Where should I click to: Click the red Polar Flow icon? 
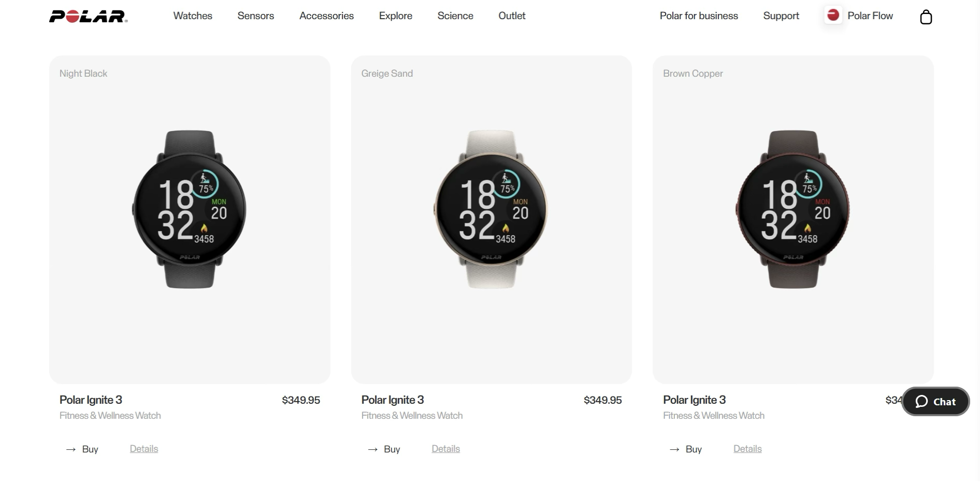coord(833,15)
